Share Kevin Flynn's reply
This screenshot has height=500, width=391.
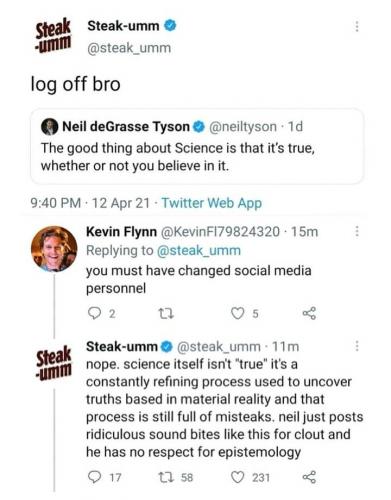[x=309, y=313]
